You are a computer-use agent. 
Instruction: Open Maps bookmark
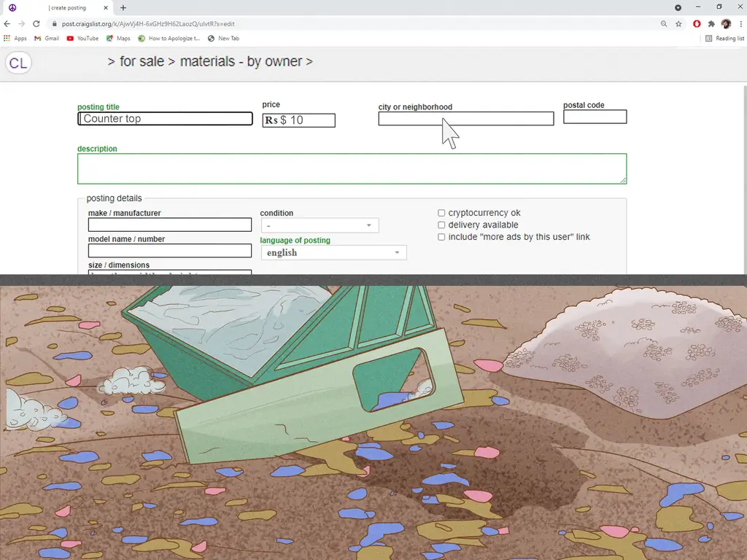pyautogui.click(x=118, y=39)
